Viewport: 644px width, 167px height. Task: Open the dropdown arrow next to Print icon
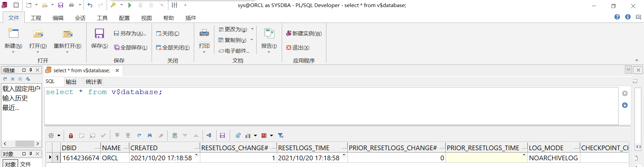coord(80,5)
